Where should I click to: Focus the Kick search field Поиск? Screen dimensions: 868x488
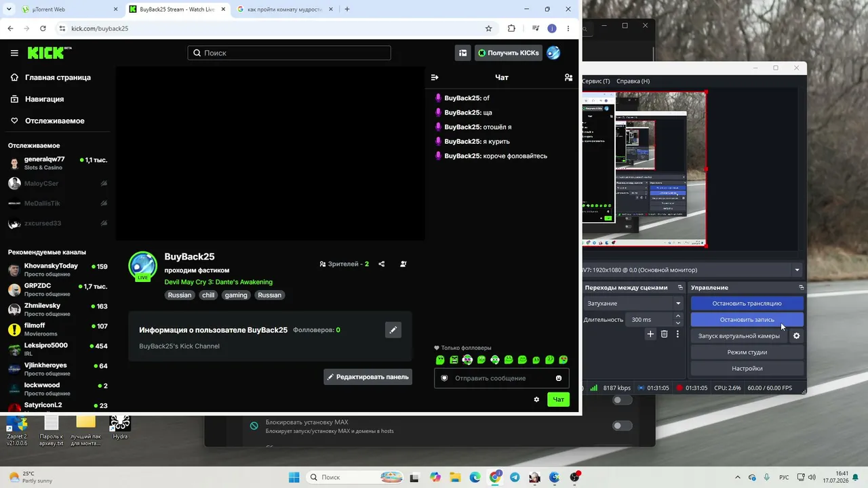tap(289, 53)
